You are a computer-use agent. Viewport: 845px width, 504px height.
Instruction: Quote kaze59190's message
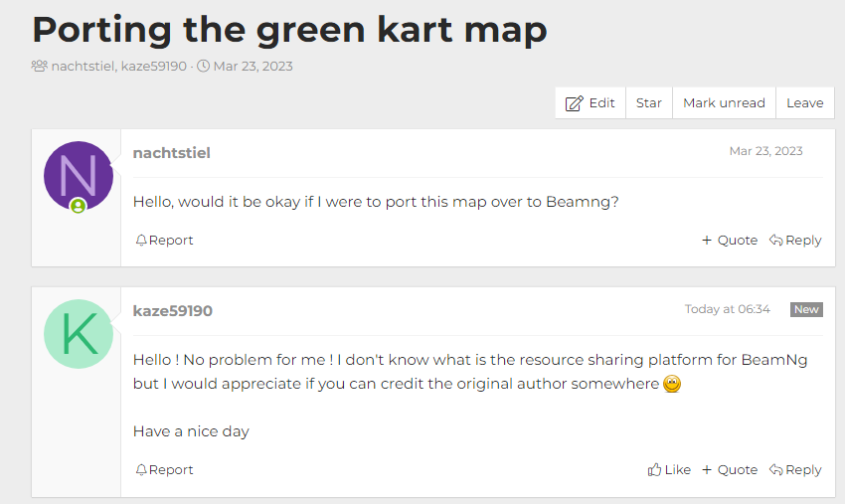pos(730,470)
